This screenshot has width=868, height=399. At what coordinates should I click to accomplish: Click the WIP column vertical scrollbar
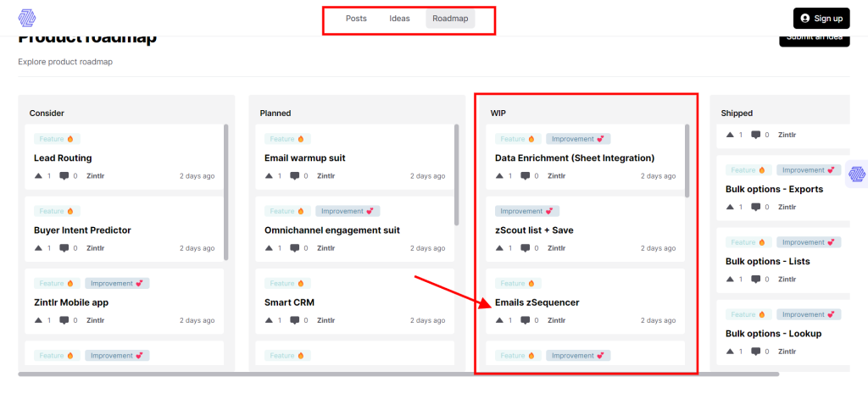click(687, 160)
